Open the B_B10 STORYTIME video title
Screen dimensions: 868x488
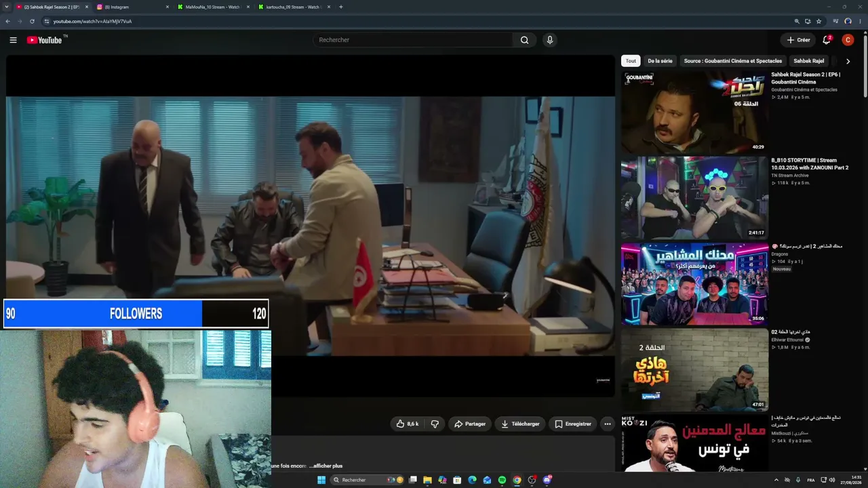coord(810,164)
